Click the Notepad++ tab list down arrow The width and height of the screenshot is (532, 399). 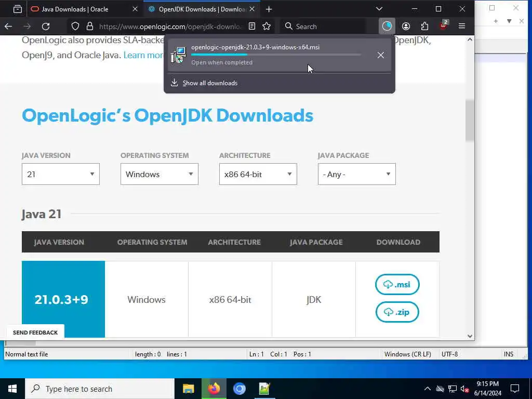coord(509,21)
